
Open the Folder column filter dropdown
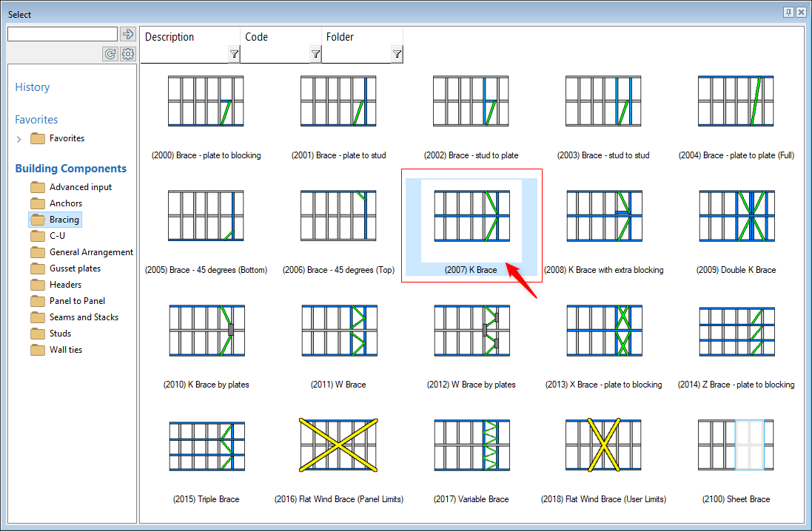pos(397,54)
